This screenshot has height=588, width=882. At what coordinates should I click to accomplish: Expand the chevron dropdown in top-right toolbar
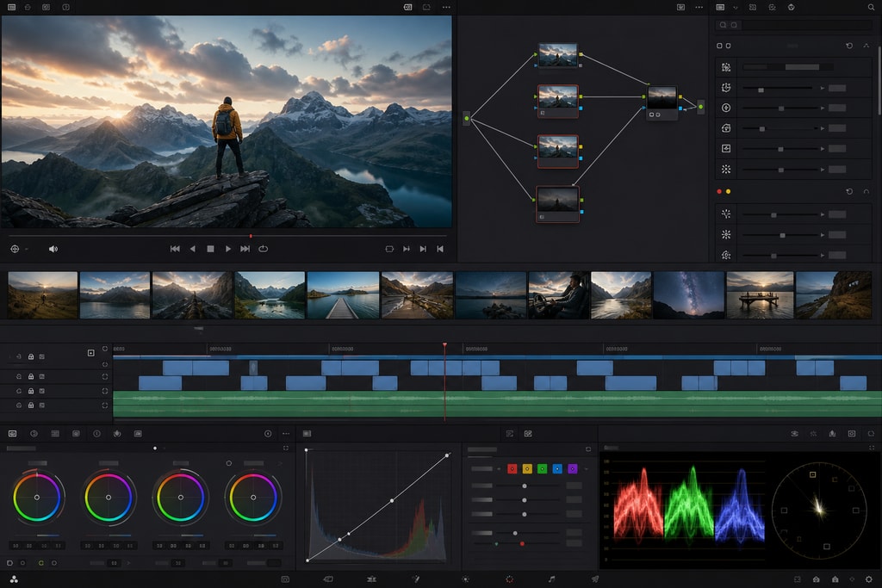point(736,7)
